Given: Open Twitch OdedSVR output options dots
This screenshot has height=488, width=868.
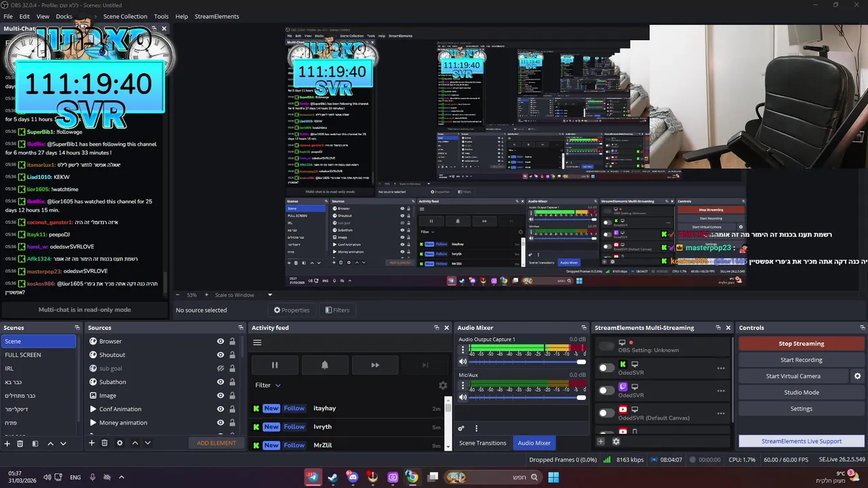Looking at the screenshot, I should point(721,390).
